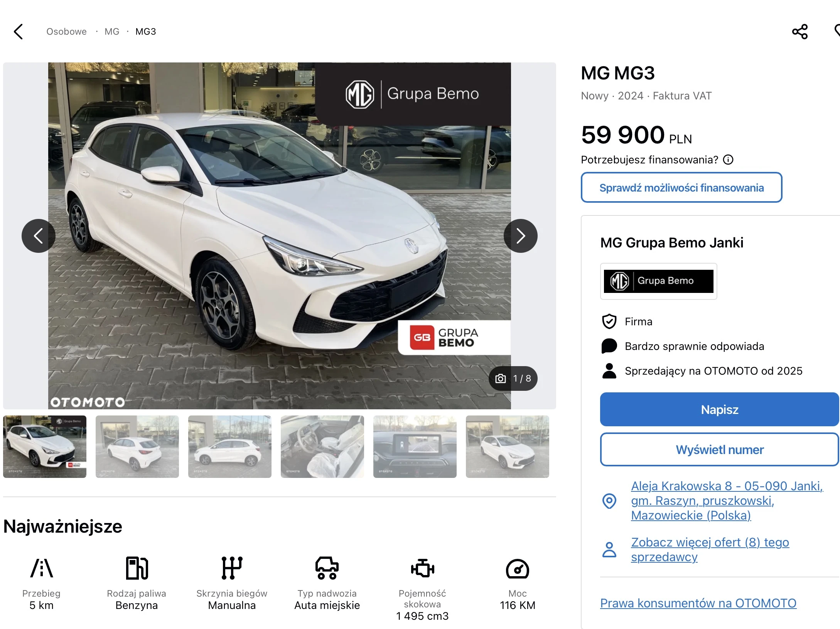The width and height of the screenshot is (840, 629).
Task: Go to Osobowe breadcrumb
Action: (x=66, y=32)
